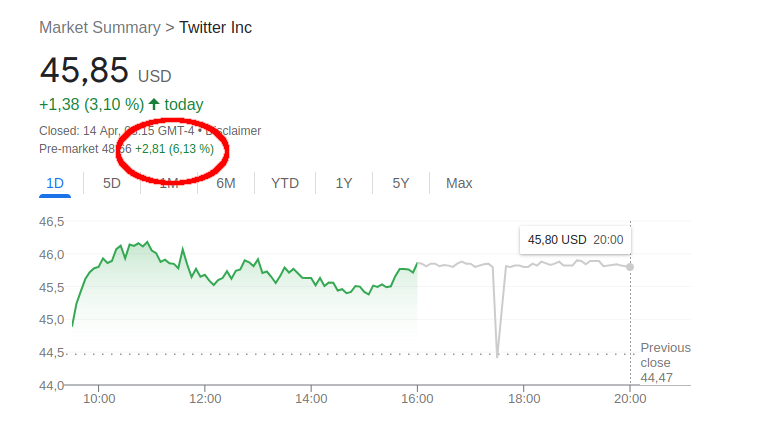
Task: Click the Disclaimer link
Action: click(x=233, y=131)
